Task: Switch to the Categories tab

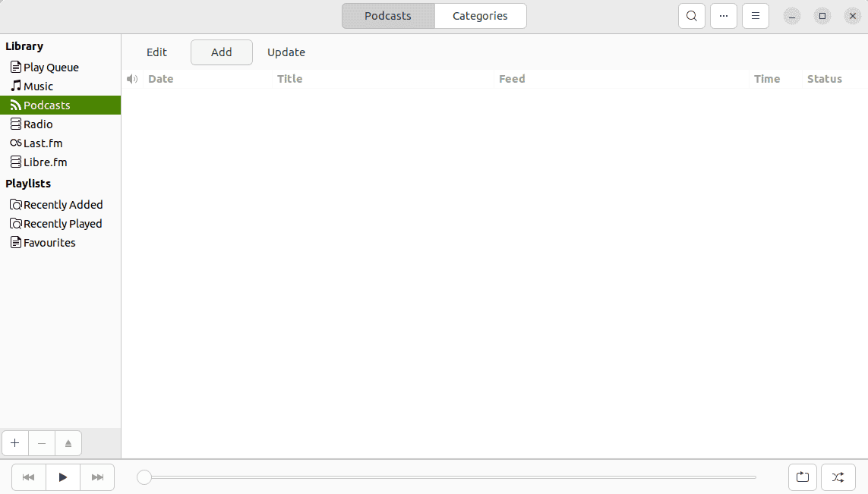Action: [480, 16]
